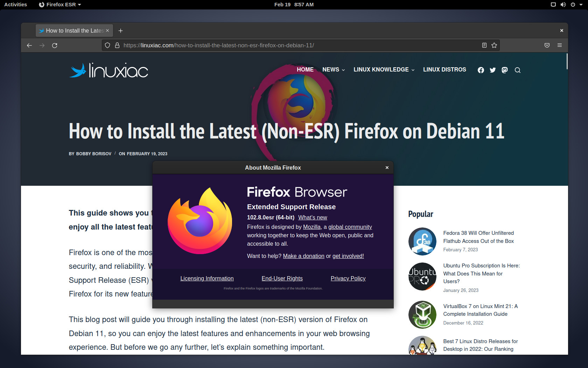Open the Ubuntu Pro Subscription article link

pos(482,273)
